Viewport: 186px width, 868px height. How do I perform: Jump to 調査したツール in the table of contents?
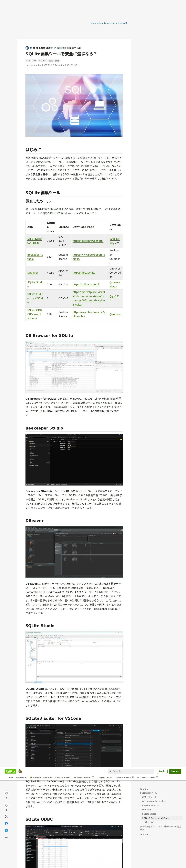[x=149, y=797]
